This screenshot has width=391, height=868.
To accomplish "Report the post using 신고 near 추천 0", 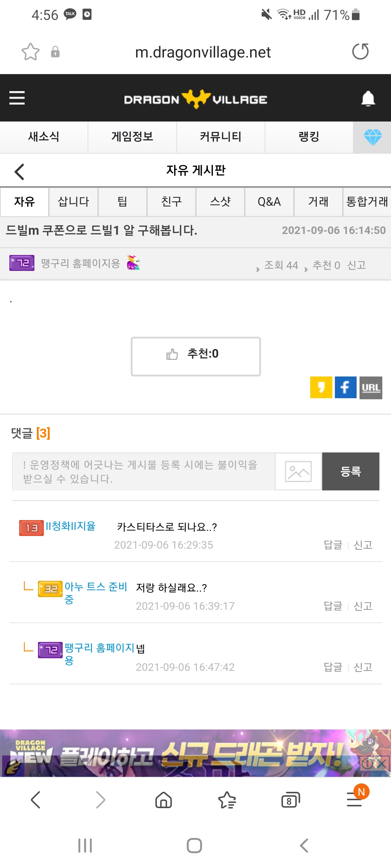I will click(x=357, y=265).
